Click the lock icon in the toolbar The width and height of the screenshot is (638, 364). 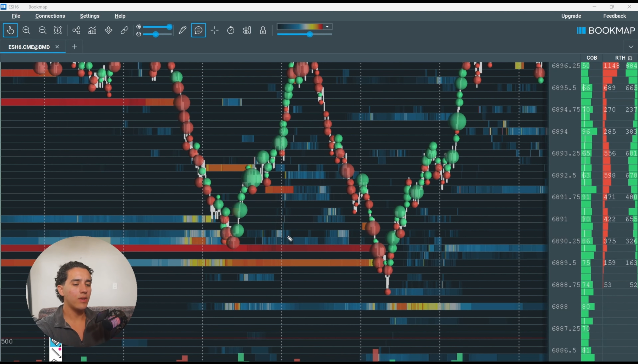[263, 30]
